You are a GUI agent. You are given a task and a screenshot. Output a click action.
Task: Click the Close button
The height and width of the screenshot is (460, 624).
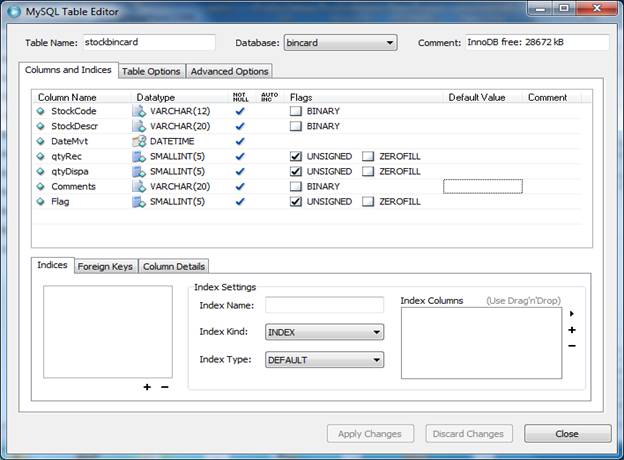click(x=567, y=434)
